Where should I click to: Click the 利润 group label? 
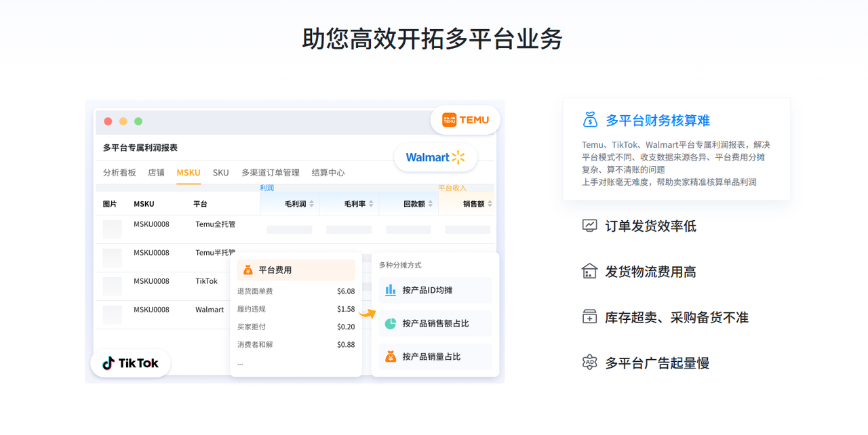(267, 188)
